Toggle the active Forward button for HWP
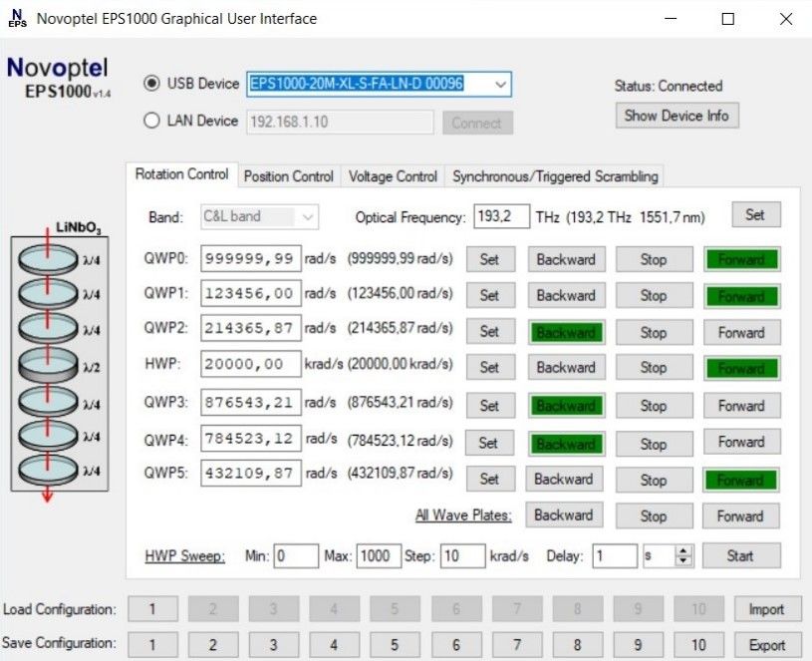Viewport: 812px width, 661px height. point(741,368)
